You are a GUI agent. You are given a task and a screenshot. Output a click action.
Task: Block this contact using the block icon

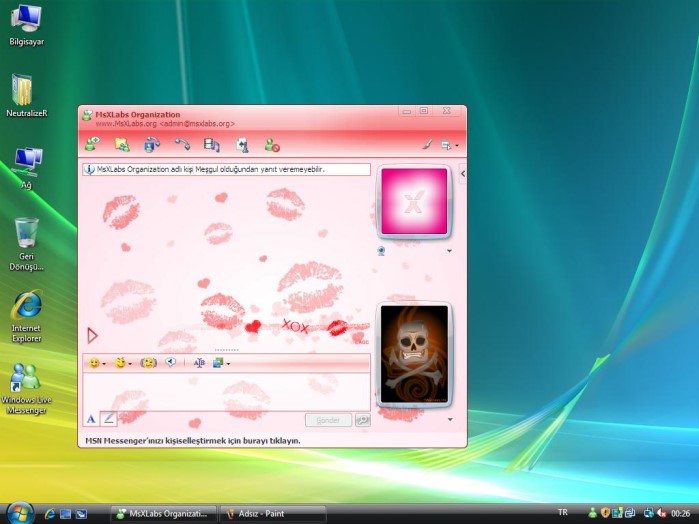click(271, 145)
